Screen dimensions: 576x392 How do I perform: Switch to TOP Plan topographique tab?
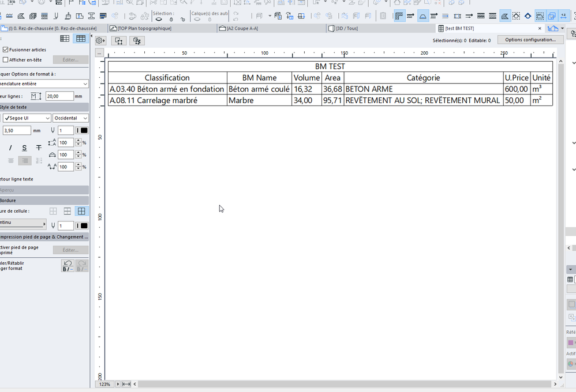[x=162, y=28]
